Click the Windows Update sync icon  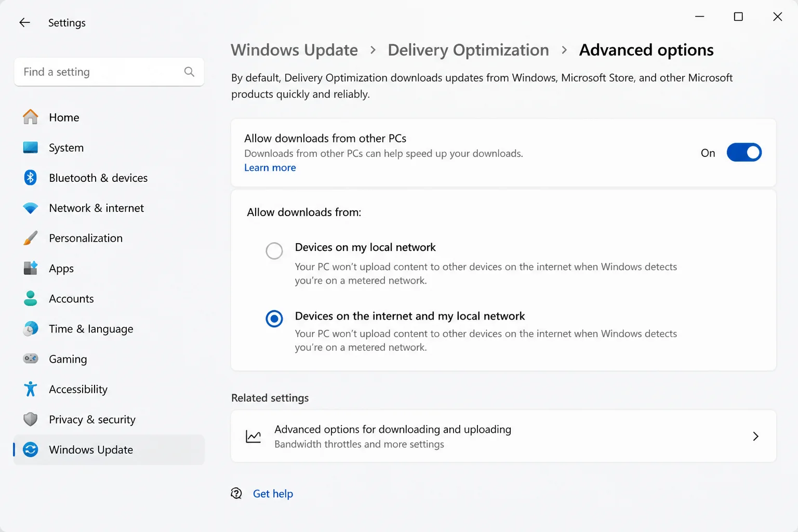click(x=31, y=449)
